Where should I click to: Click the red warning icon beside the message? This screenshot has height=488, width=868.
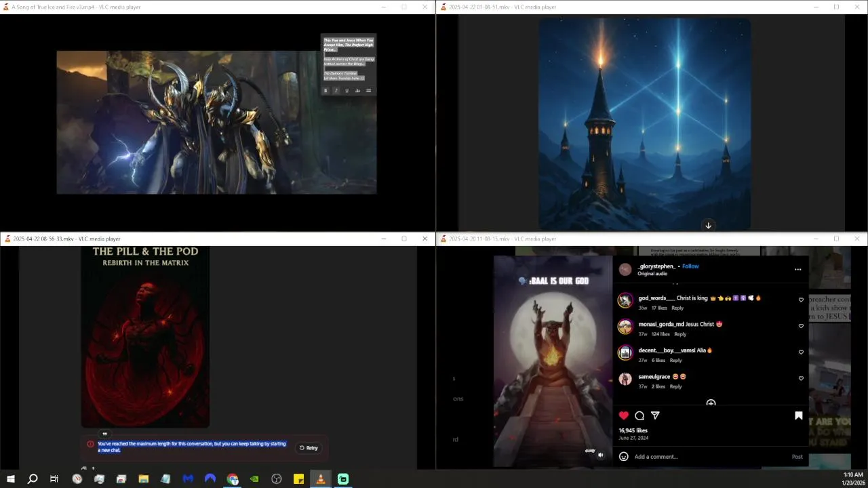[x=90, y=444]
